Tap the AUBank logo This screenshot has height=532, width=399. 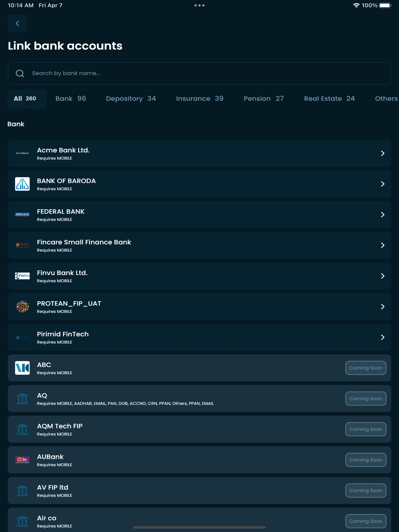[22, 460]
